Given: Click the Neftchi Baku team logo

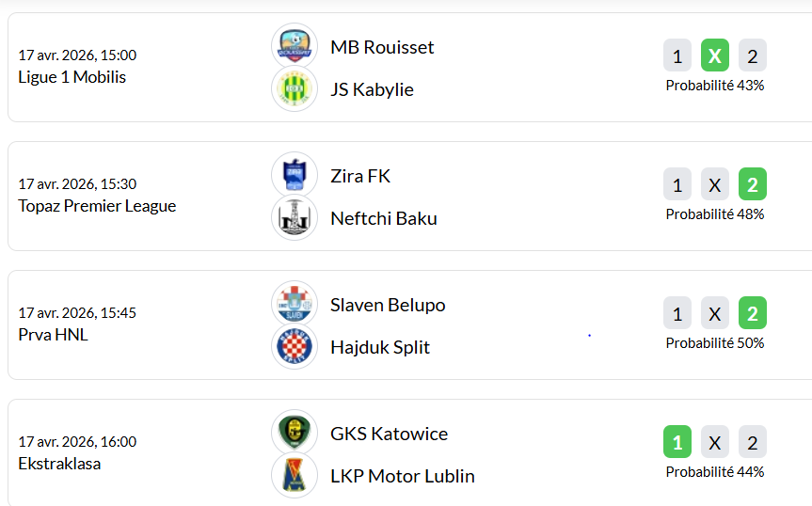Looking at the screenshot, I should [295, 218].
